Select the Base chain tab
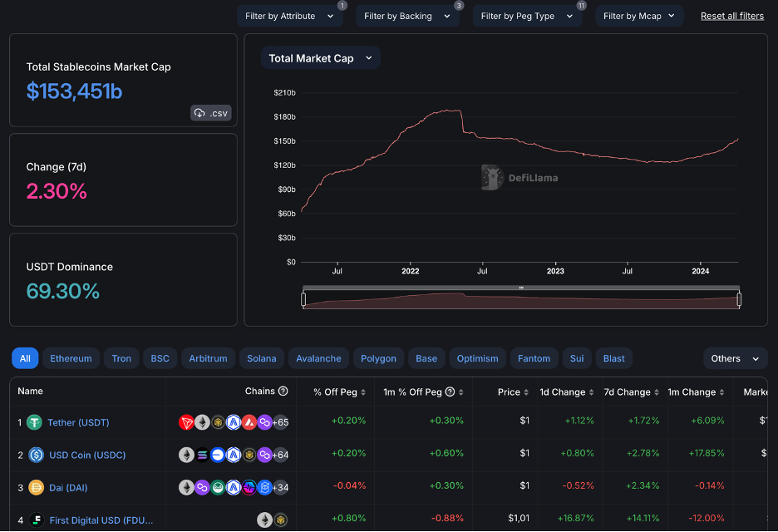The height and width of the screenshot is (532, 778). tap(426, 358)
